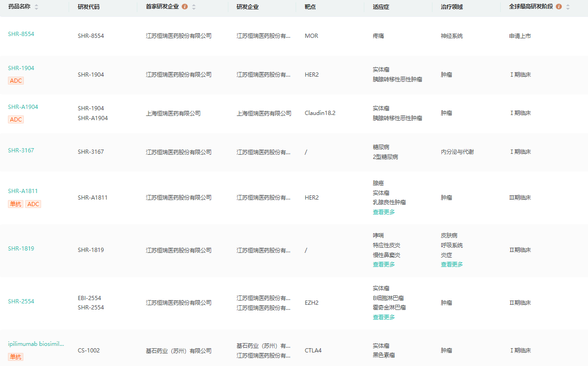Image resolution: width=588 pixels, height=366 pixels.
Task: Expand 查看更多 in SHR-1819 indications
Action: pyautogui.click(x=384, y=265)
